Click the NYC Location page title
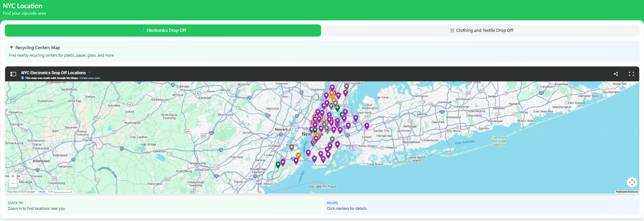Screen dimensions: 644x221 pyautogui.click(x=23, y=6)
